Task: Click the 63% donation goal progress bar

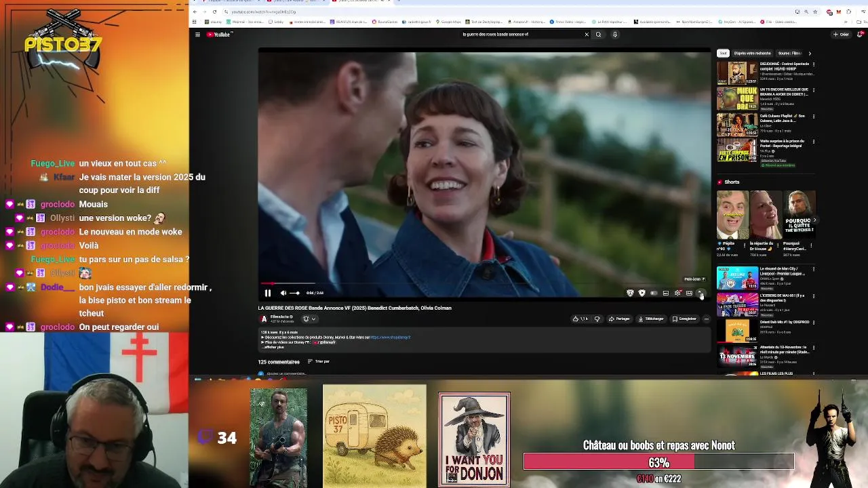Action: pyautogui.click(x=658, y=462)
